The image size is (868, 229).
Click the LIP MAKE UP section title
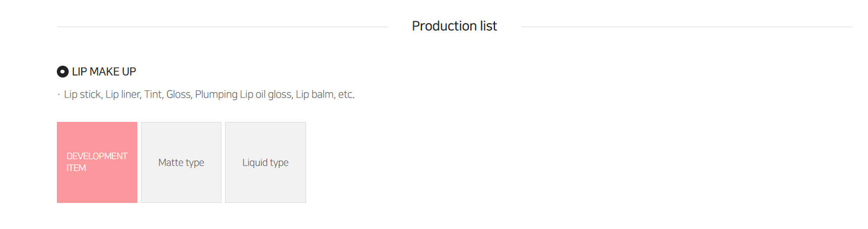pos(104,72)
